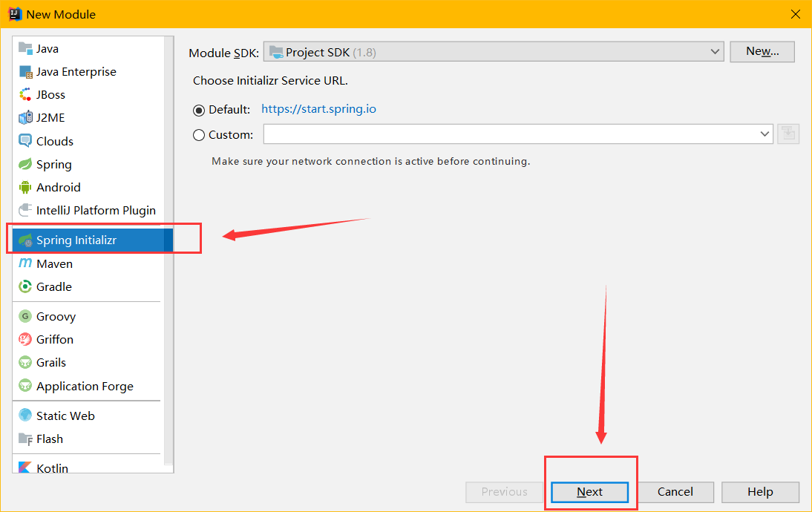
Task: Choose the Android text entry
Action: (58, 187)
